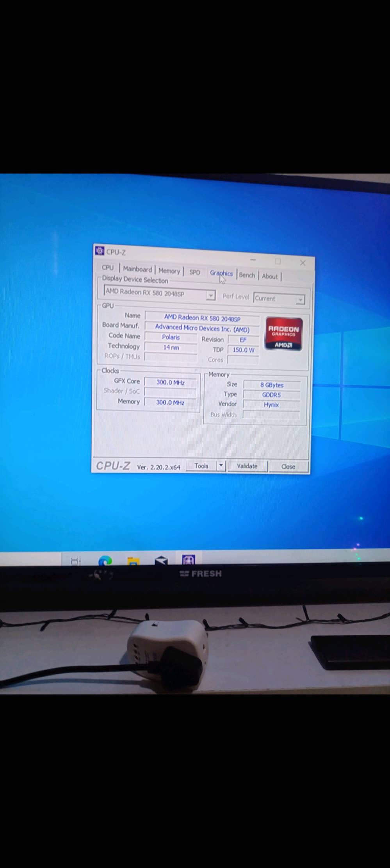
Task: Click Board Manuf. Advanced Micro Devices value
Action: tap(202, 328)
